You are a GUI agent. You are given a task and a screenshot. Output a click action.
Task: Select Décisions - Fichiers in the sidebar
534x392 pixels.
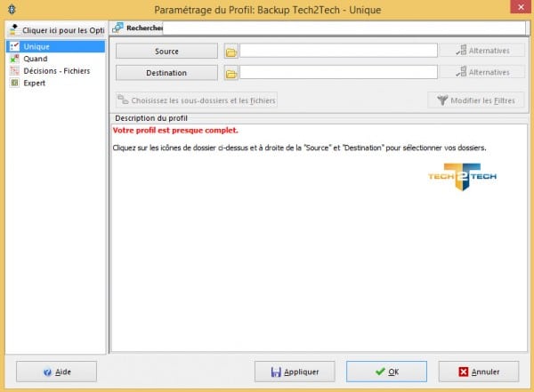tap(56, 71)
